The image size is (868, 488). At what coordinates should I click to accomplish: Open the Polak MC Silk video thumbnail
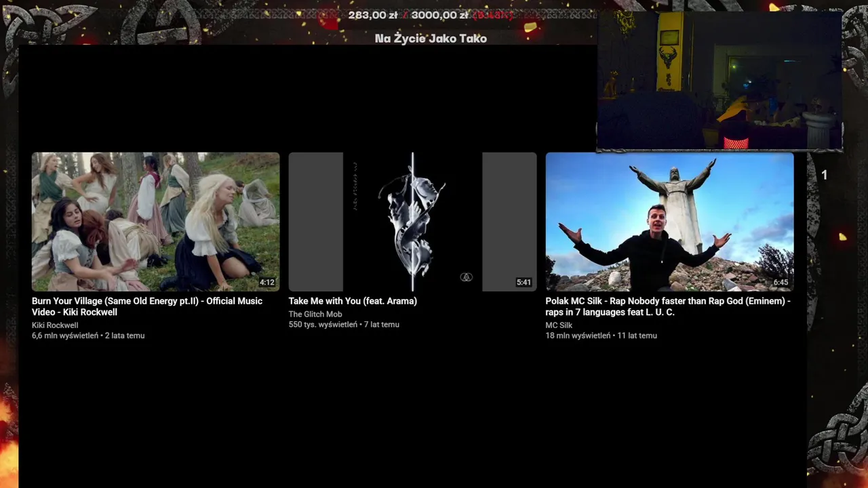point(669,222)
